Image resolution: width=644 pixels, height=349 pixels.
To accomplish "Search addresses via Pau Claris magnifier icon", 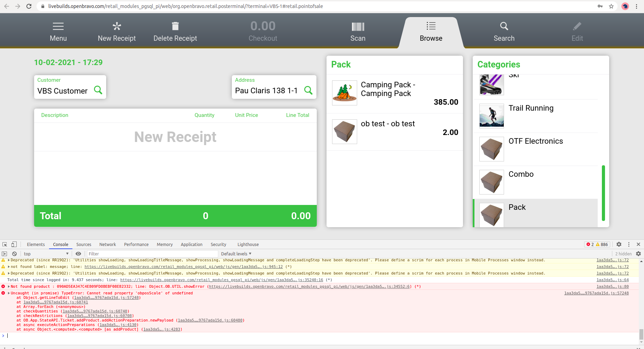I will [x=308, y=90].
